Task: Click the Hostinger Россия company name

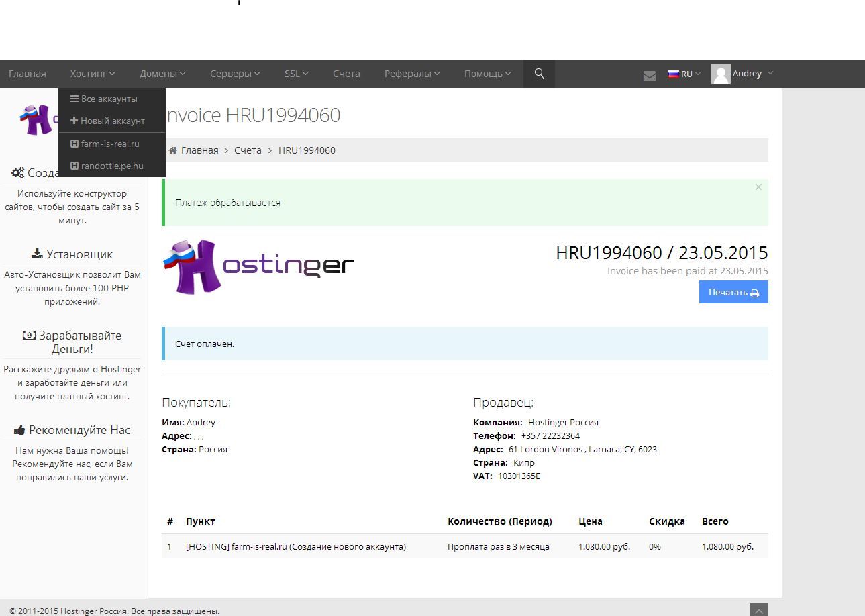Action: click(x=563, y=422)
